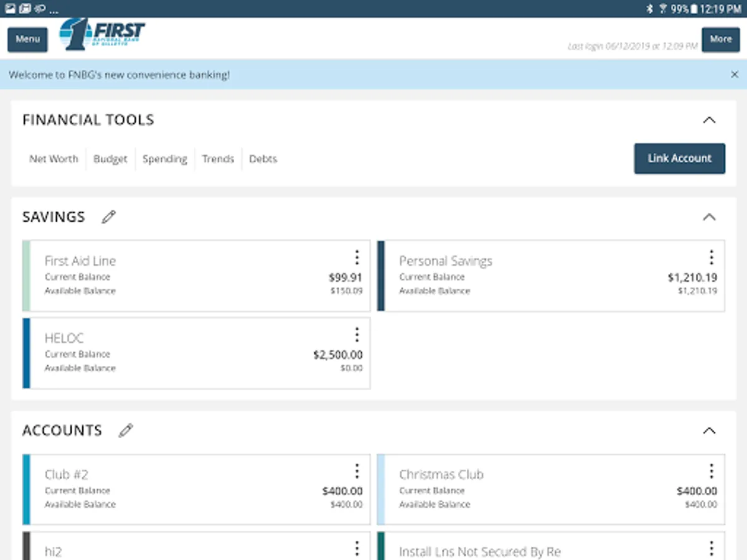Viewport: 747px width, 560px height.
Task: Open options menu for Personal Savings
Action: tap(712, 258)
